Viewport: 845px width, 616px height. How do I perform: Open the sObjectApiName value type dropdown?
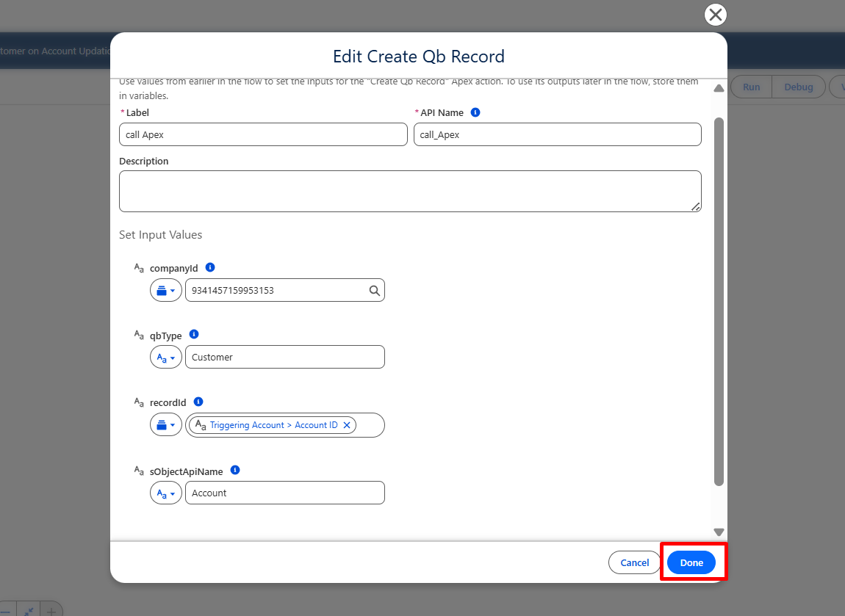point(166,493)
